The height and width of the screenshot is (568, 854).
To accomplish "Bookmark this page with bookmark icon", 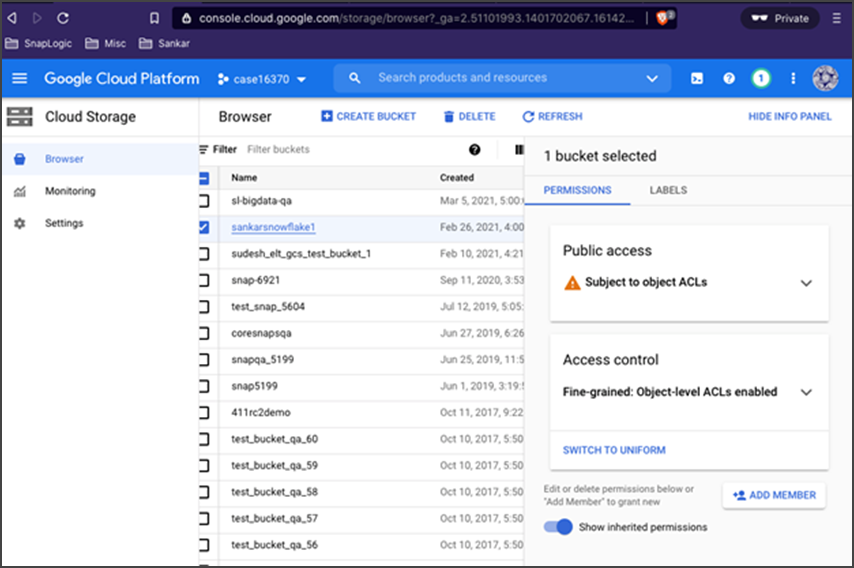I will 155,19.
